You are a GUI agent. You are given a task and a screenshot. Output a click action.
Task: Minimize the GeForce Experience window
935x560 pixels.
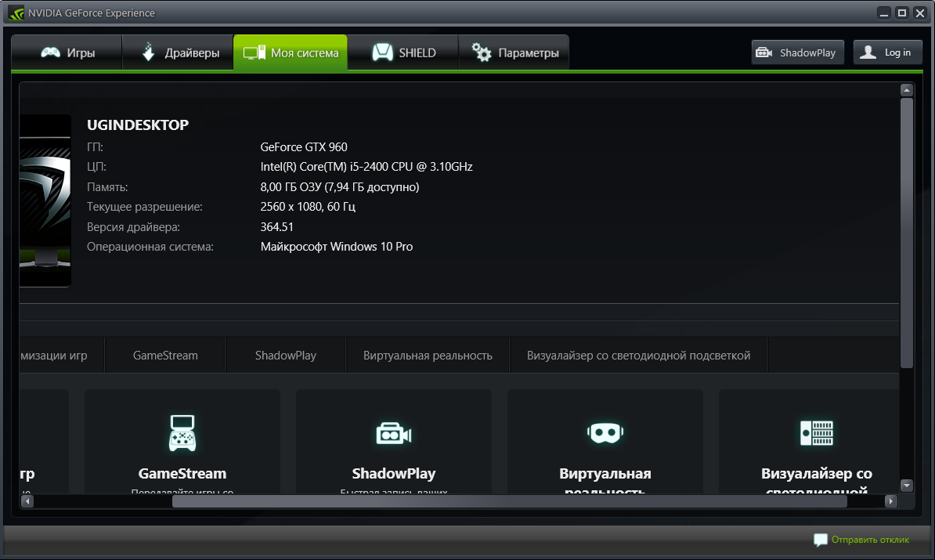click(x=884, y=13)
